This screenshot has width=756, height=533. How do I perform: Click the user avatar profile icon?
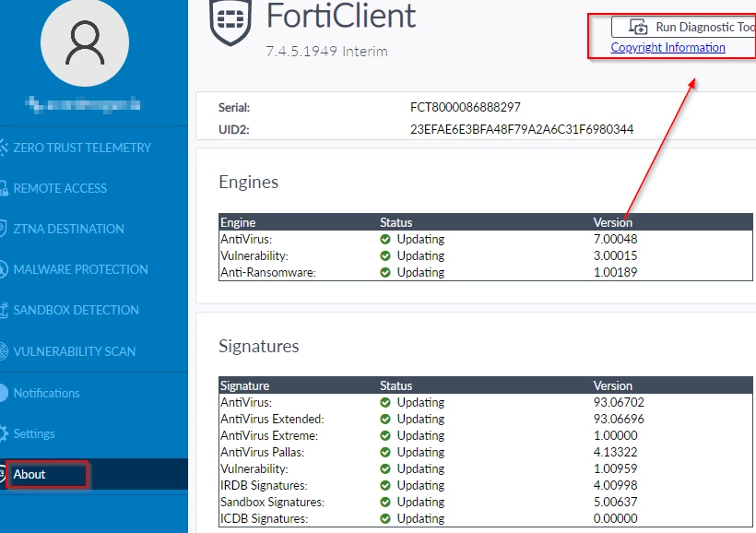click(85, 42)
